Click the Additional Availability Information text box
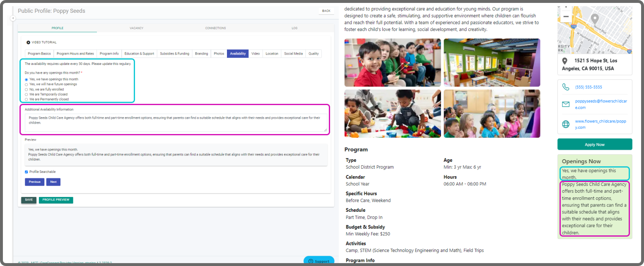This screenshot has height=266, width=644. point(176,123)
